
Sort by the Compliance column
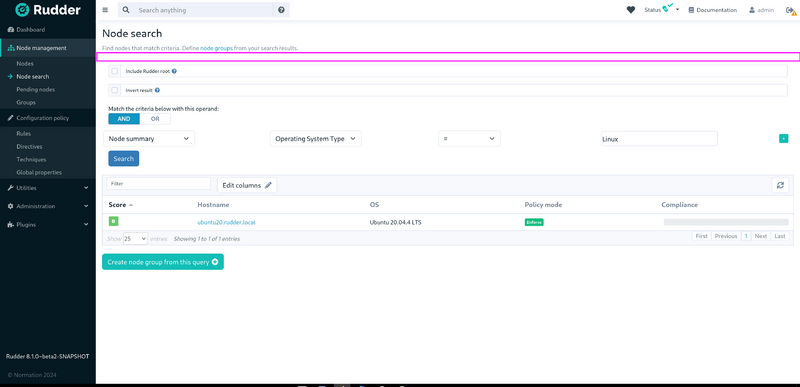click(x=680, y=205)
